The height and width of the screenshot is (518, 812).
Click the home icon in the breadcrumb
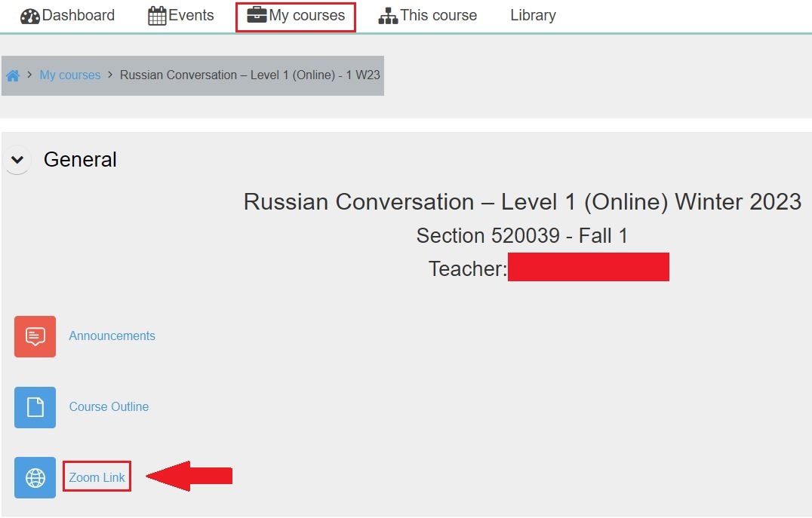click(13, 75)
